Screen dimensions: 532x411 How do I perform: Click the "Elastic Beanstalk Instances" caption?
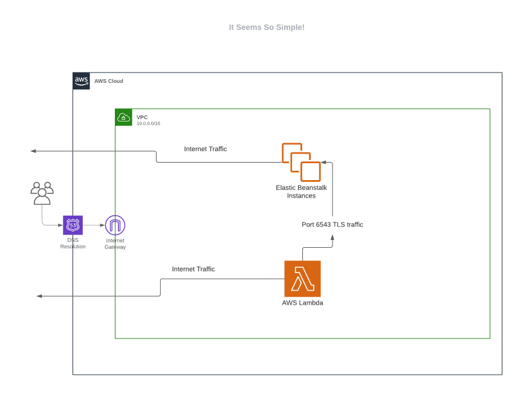point(301,192)
